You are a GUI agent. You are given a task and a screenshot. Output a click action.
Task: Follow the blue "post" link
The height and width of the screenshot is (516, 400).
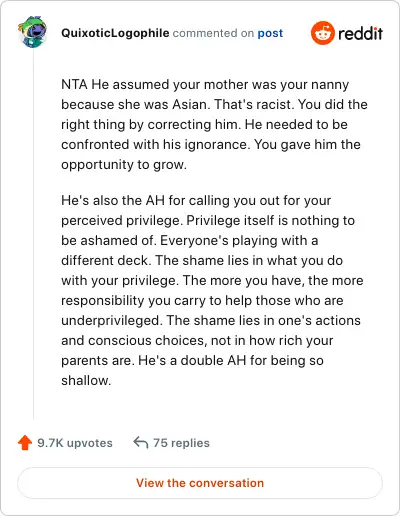270,33
